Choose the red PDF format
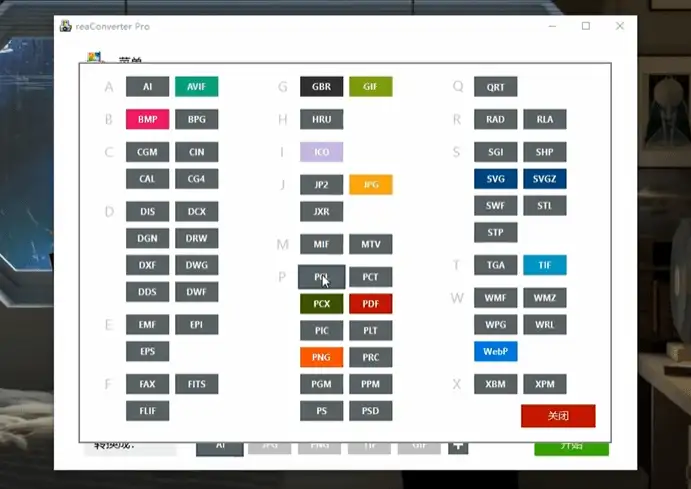 pos(370,304)
